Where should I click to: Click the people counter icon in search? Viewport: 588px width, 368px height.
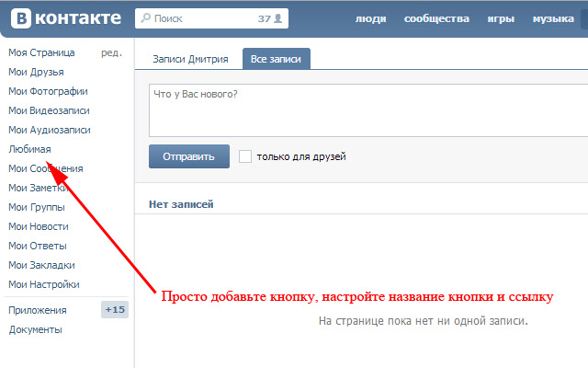pyautogui.click(x=277, y=18)
